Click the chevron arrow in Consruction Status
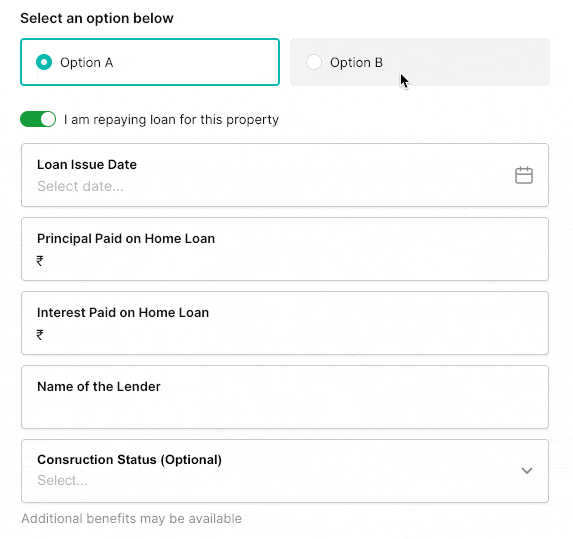The width and height of the screenshot is (573, 539). pos(526,470)
